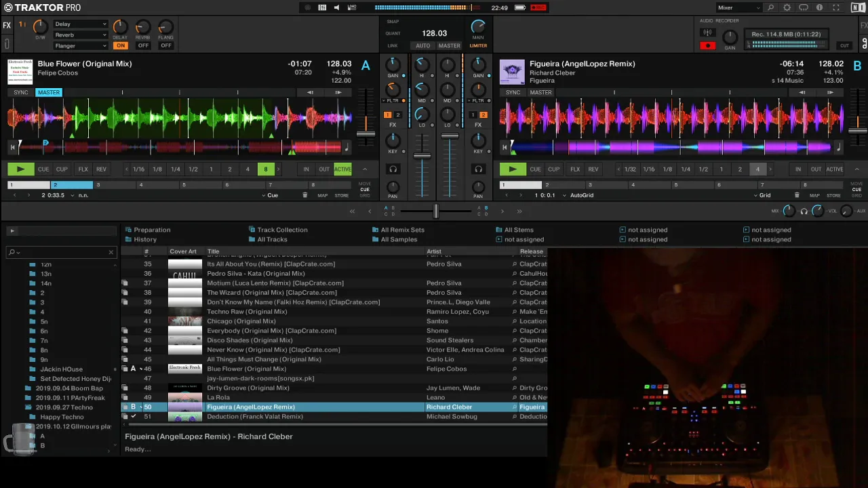Turn off the Delay effect ON button
Screen dimensions: 868x488
pyautogui.click(x=120, y=45)
